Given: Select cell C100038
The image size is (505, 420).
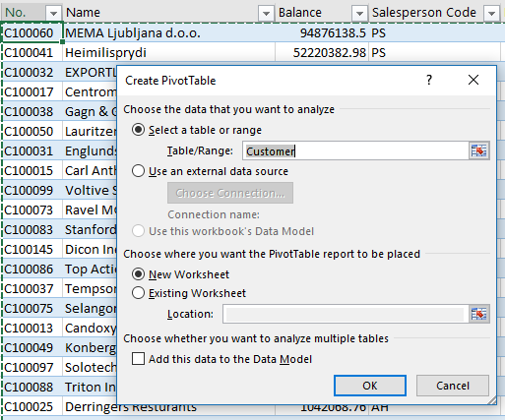Looking at the screenshot, I should point(32,111).
